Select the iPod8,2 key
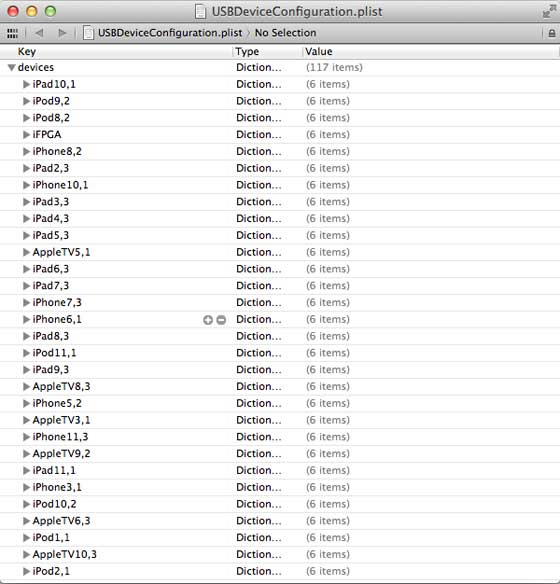This screenshot has height=584, width=560. (x=51, y=118)
